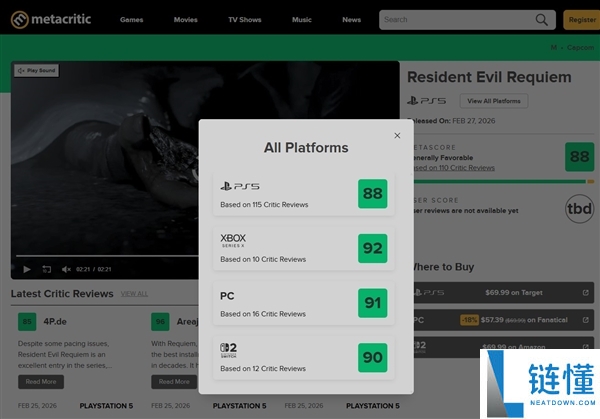Play the trailer video
The width and height of the screenshot is (600, 419).
[27, 269]
